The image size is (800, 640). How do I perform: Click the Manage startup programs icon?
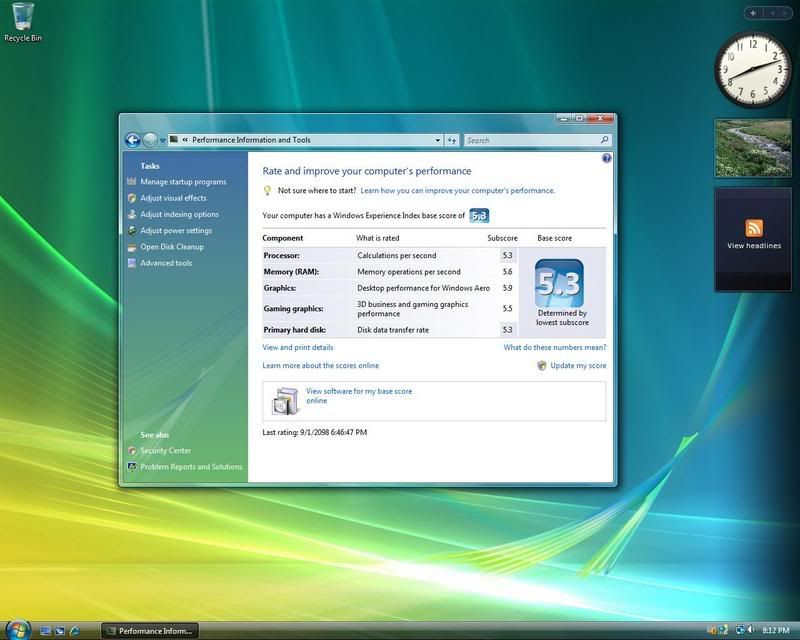(132, 182)
